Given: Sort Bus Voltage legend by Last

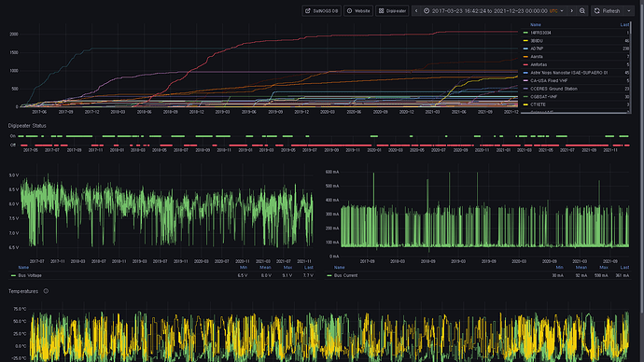Looking at the screenshot, I should [x=308, y=267].
